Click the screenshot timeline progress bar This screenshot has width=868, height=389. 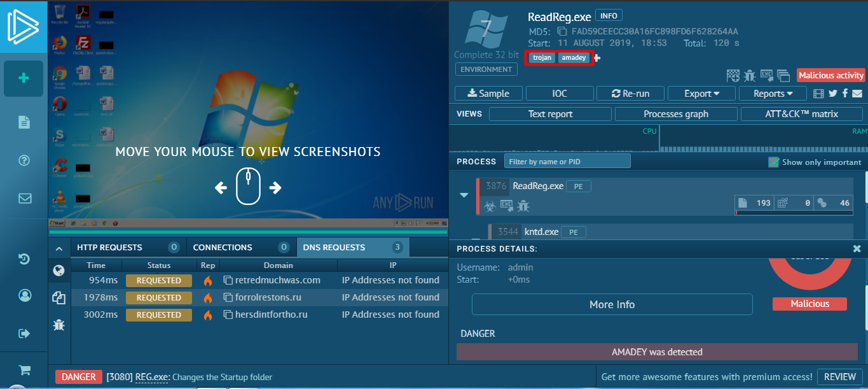click(248, 232)
